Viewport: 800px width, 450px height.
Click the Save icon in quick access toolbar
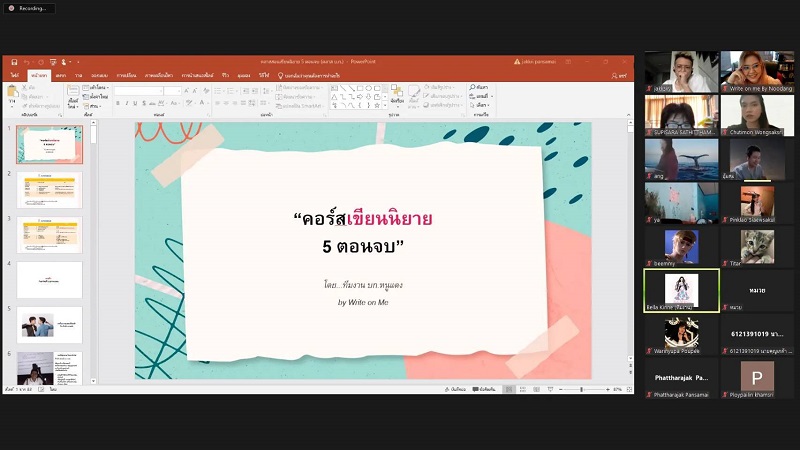pyautogui.click(x=14, y=62)
